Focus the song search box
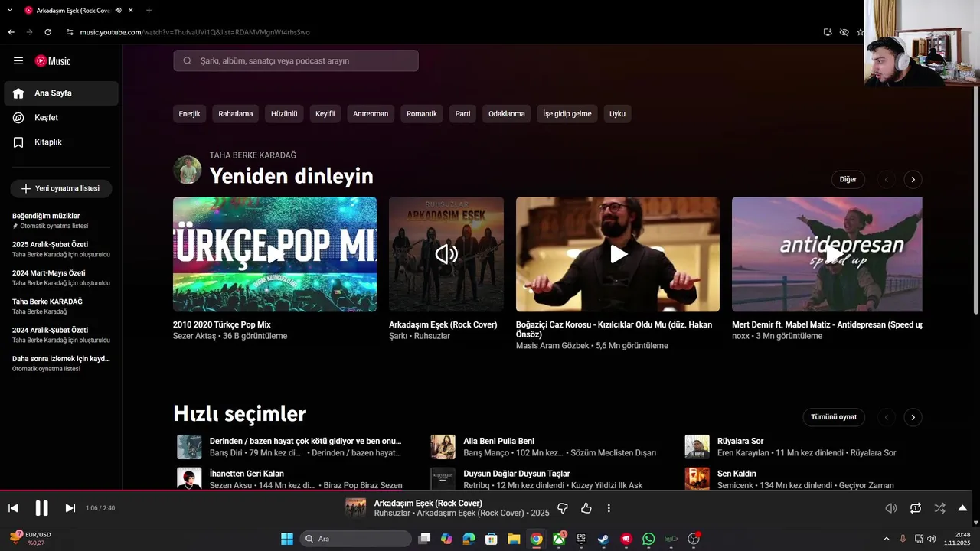980x551 pixels. pos(296,60)
